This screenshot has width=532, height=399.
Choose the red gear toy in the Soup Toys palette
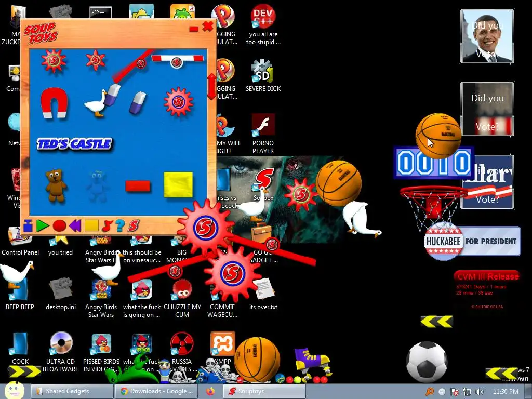tap(179, 101)
